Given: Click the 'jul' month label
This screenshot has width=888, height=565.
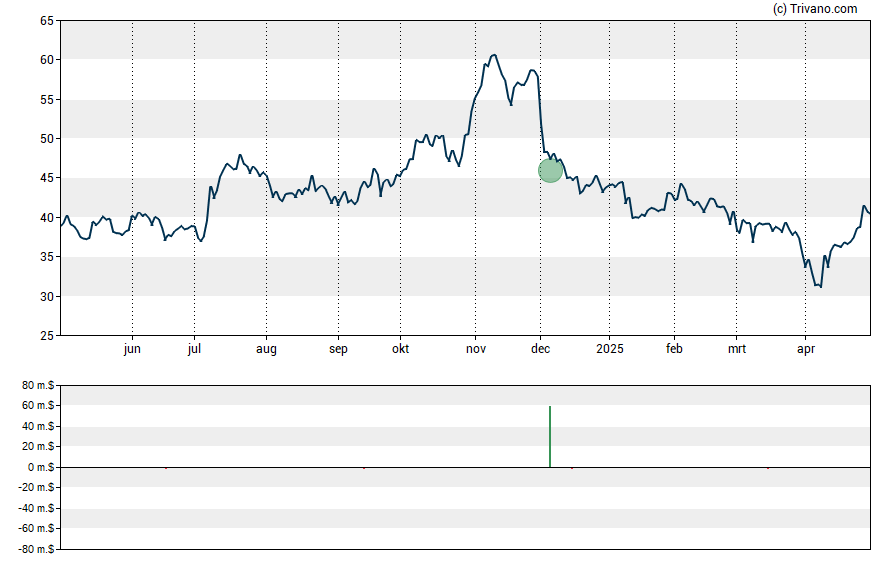Looking at the screenshot, I should [194, 349].
